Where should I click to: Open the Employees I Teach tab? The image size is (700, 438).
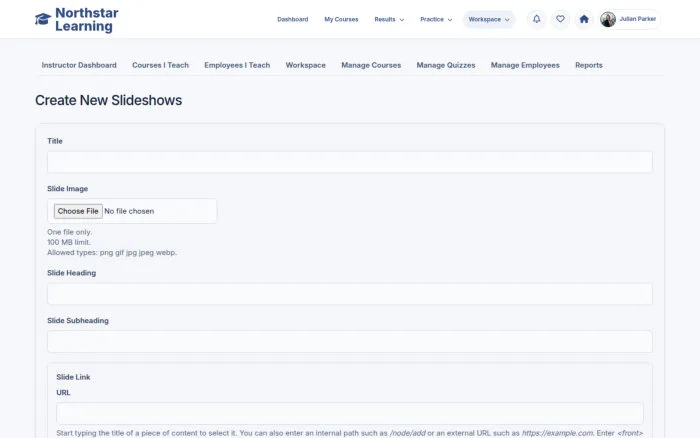point(237,65)
